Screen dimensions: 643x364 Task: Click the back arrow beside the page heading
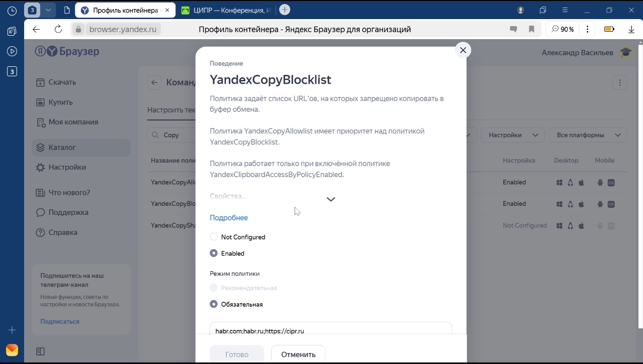[x=154, y=82]
